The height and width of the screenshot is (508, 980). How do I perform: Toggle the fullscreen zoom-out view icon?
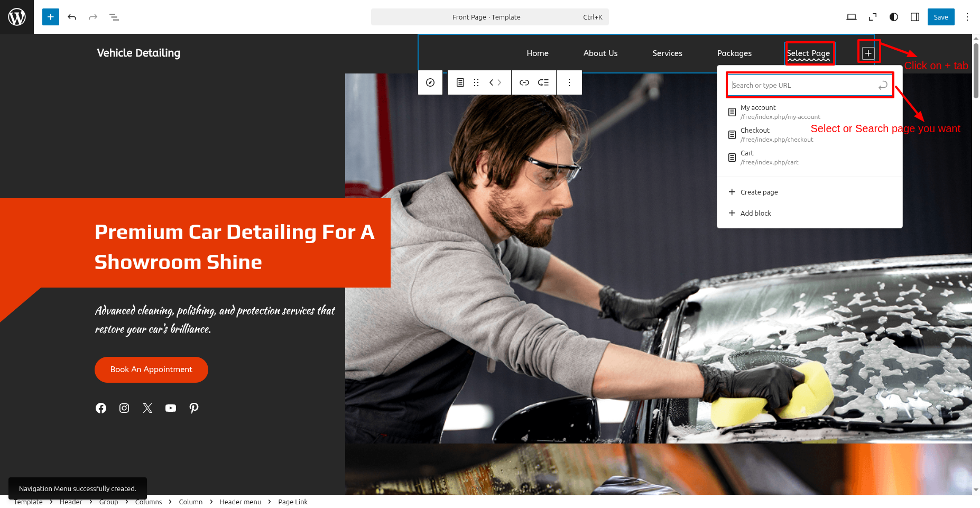click(x=873, y=17)
